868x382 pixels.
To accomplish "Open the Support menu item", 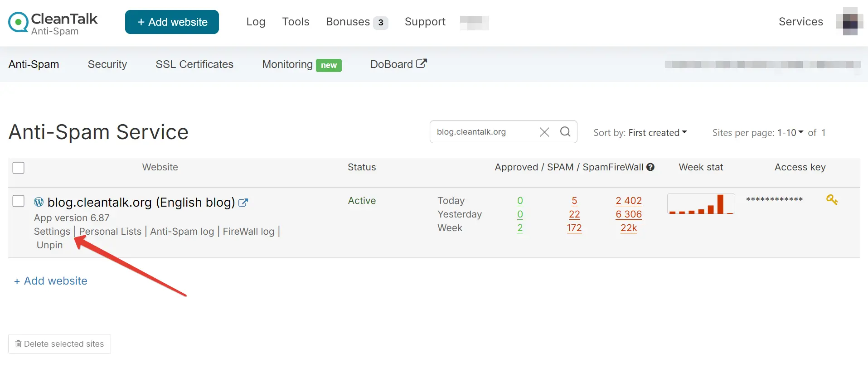I will 425,22.
